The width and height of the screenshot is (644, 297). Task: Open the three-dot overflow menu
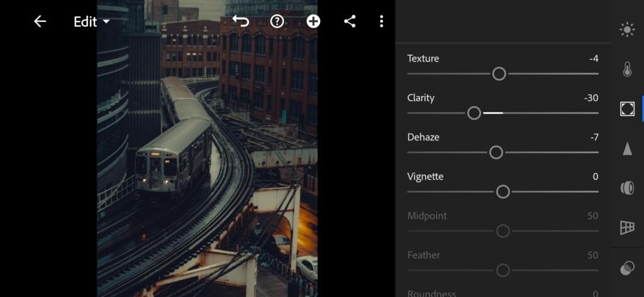[382, 21]
